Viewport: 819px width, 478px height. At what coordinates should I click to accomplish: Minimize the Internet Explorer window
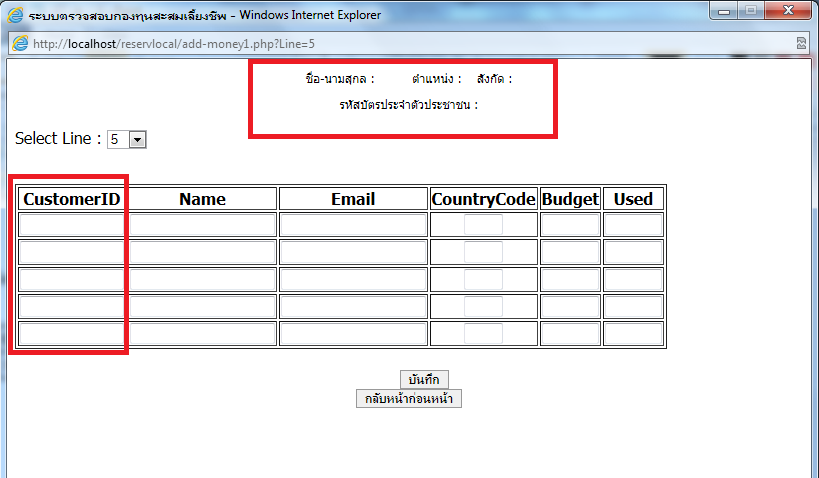click(x=724, y=11)
